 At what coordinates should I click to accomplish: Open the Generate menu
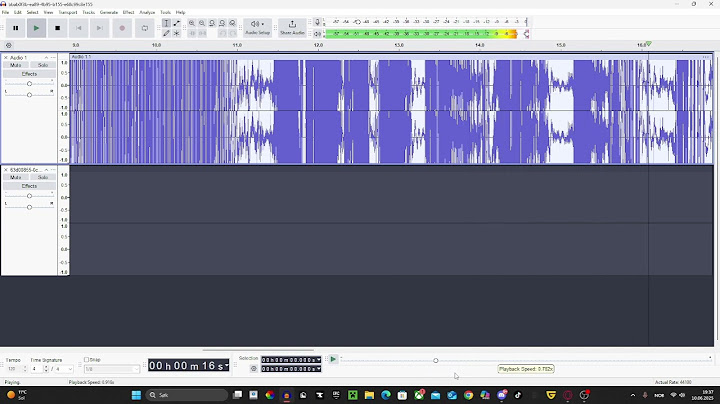(109, 12)
